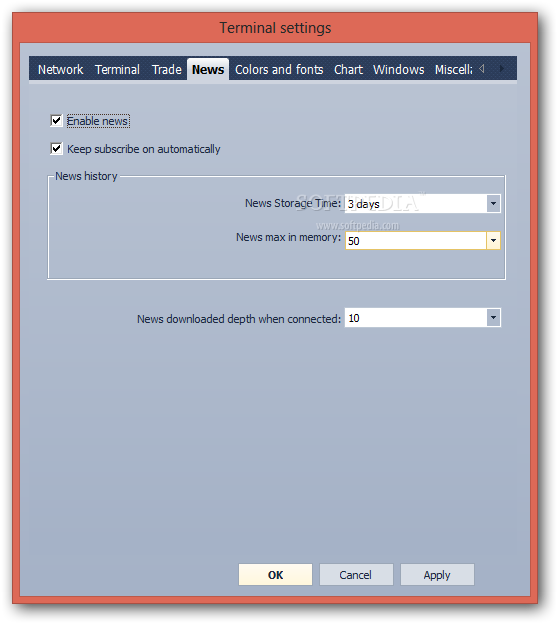The height and width of the screenshot is (624, 558).
Task: Toggle the Enable news checkbox
Action: point(56,121)
